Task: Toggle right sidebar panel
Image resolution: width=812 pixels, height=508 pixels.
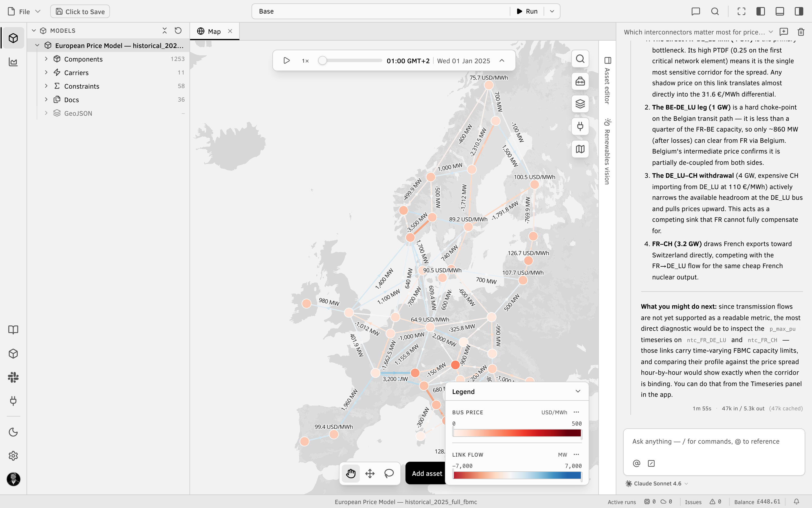Action: click(x=798, y=11)
